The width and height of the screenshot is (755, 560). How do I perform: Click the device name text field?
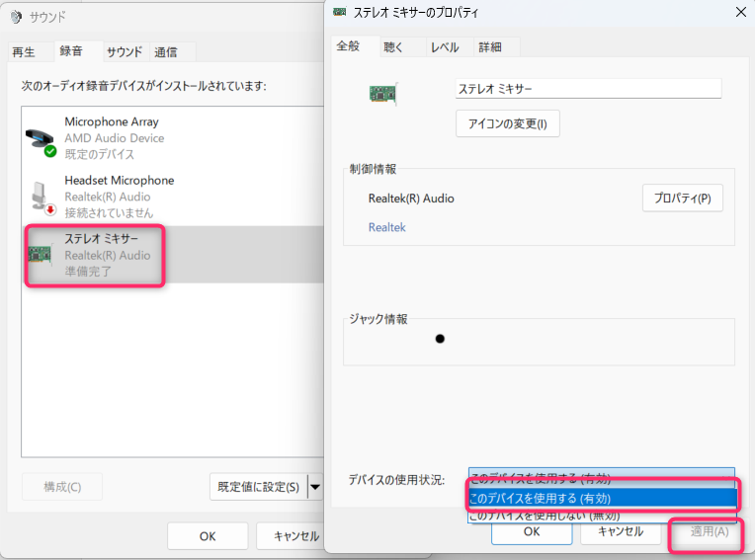pos(587,89)
